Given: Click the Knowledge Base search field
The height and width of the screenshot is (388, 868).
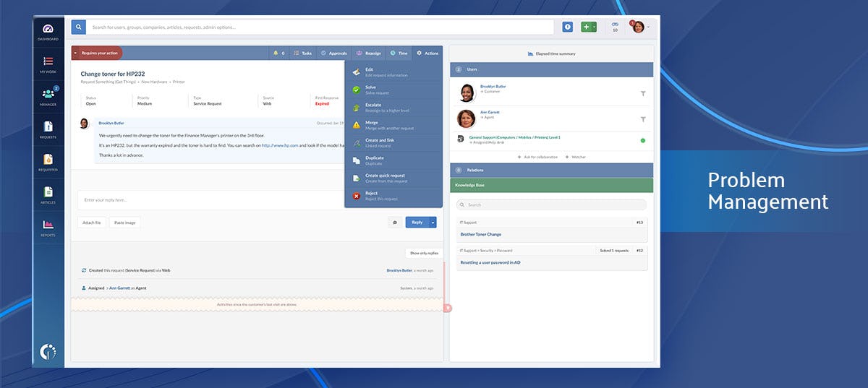Looking at the screenshot, I should [551, 205].
